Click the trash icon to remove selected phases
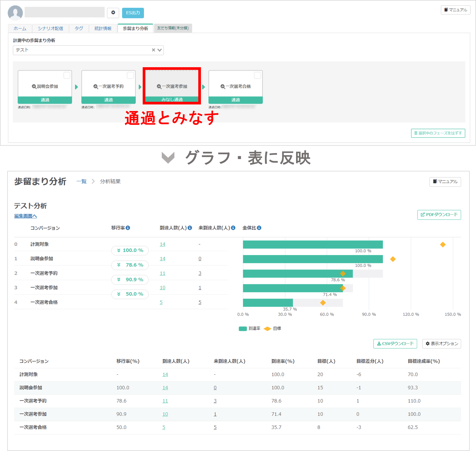Image resolution: width=476 pixels, height=451 pixels. point(416,133)
